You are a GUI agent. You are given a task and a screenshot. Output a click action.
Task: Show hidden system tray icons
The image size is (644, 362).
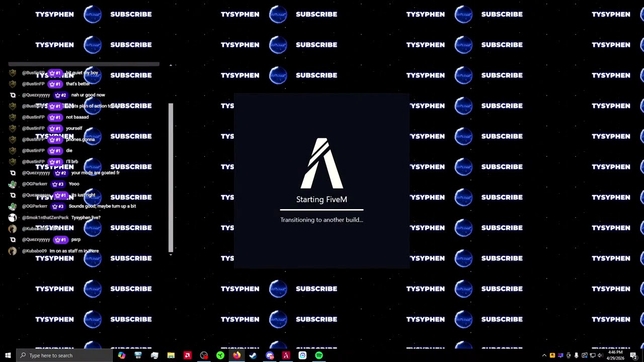544,355
